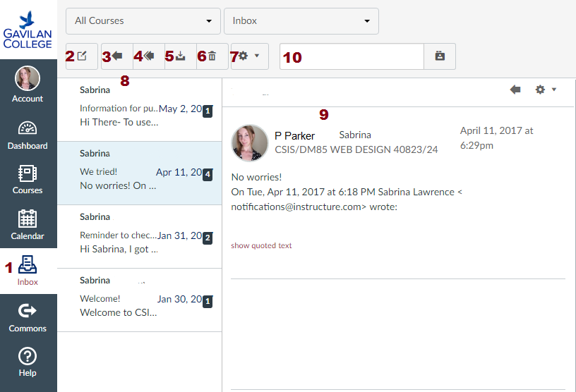This screenshot has height=392, width=576.
Task: Open the toolbar gear settings dropdown
Action: point(249,56)
